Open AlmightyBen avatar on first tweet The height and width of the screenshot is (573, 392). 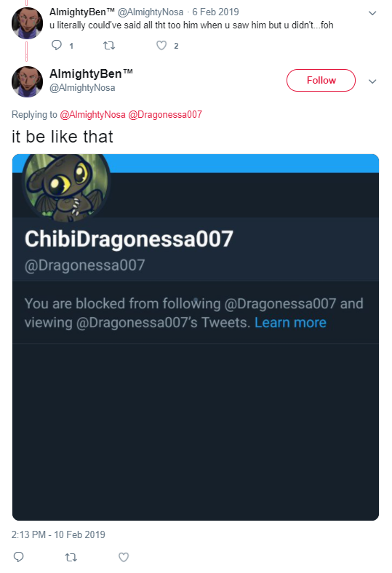point(27,23)
